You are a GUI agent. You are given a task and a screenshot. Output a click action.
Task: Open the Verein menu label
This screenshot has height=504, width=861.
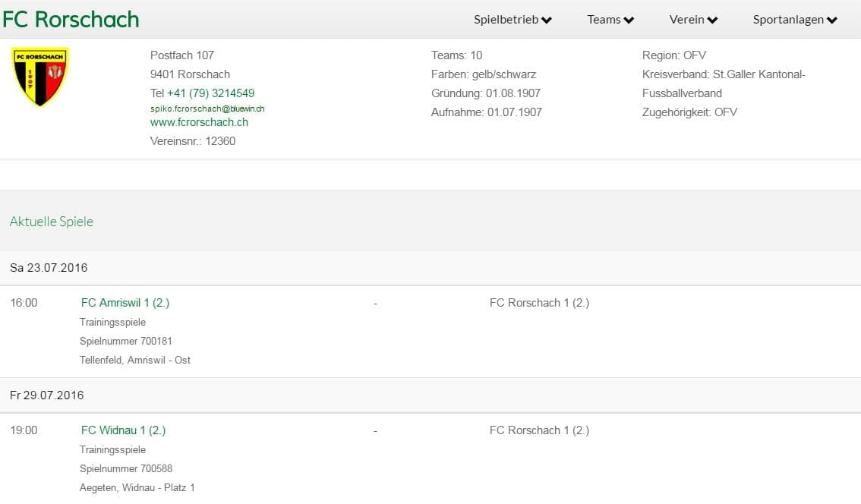[686, 20]
